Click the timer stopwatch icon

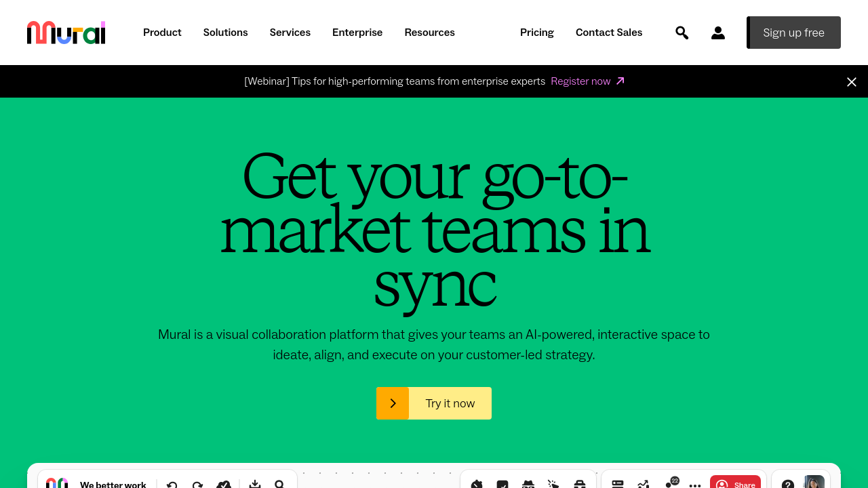[x=477, y=484]
